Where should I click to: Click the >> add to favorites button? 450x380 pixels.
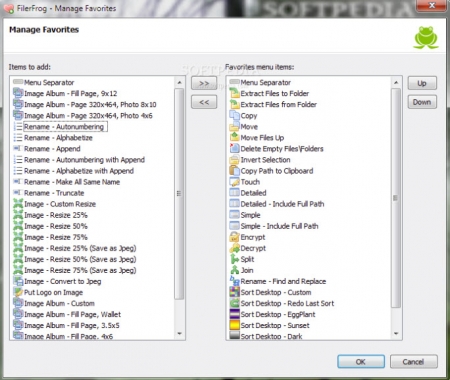point(204,83)
